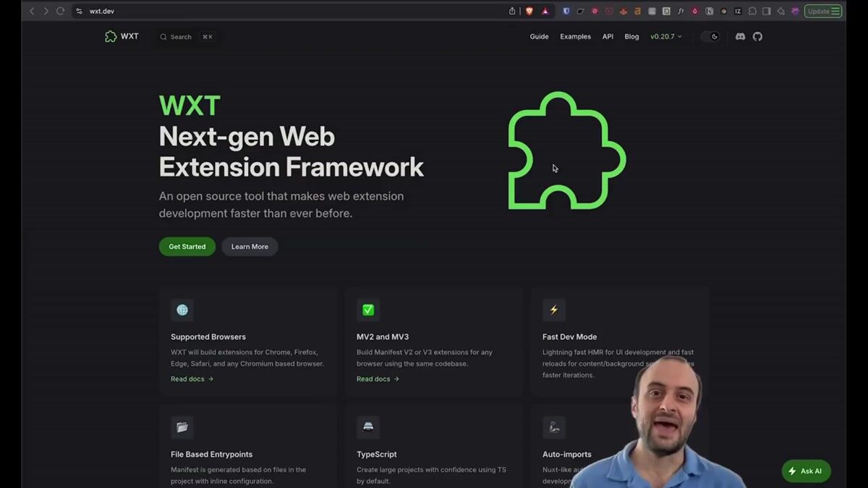The height and width of the screenshot is (488, 868).
Task: Open the extensions puzzle icon in toolbar
Action: coord(752,11)
